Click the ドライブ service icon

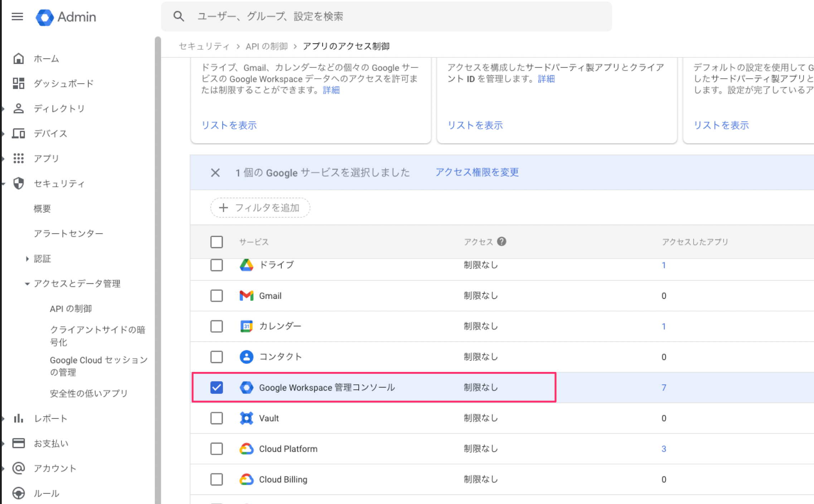246,265
